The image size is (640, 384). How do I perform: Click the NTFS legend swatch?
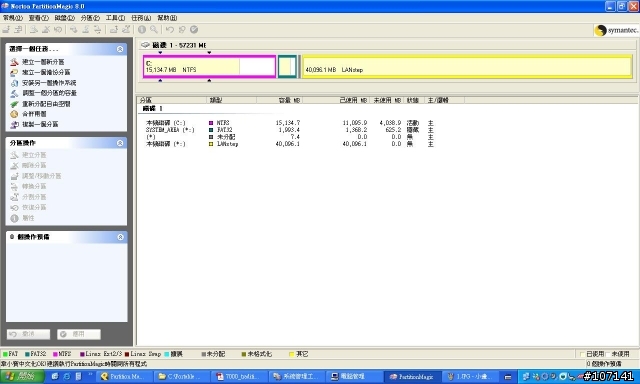(x=55, y=354)
